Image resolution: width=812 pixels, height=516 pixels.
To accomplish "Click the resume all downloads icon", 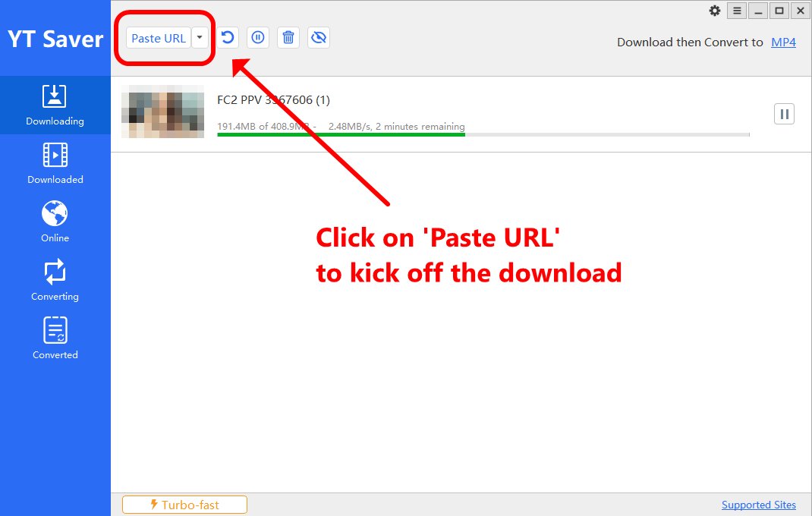I will (x=228, y=38).
